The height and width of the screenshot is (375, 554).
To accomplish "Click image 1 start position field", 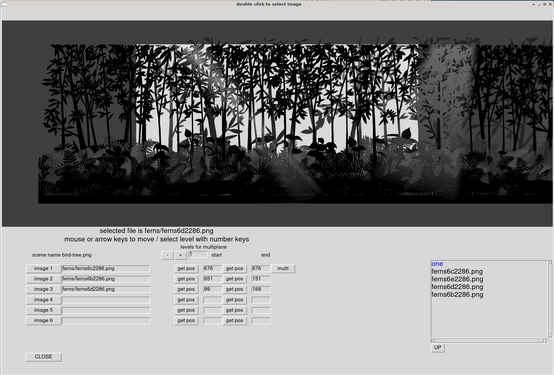I will pyautogui.click(x=212, y=269).
